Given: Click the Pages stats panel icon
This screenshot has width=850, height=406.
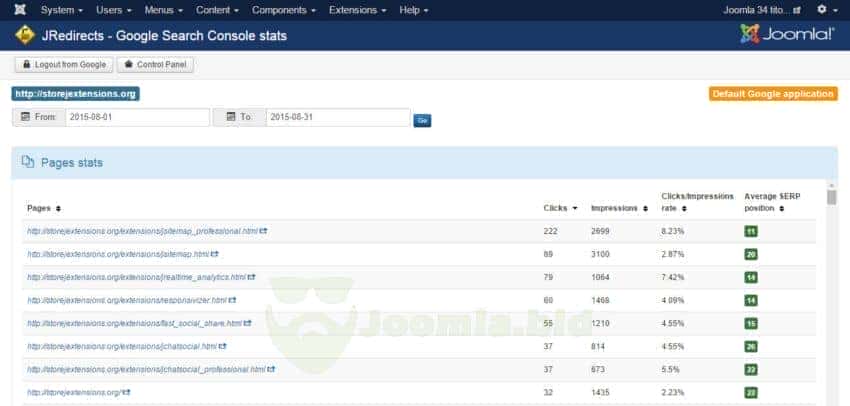Looking at the screenshot, I should pos(28,162).
